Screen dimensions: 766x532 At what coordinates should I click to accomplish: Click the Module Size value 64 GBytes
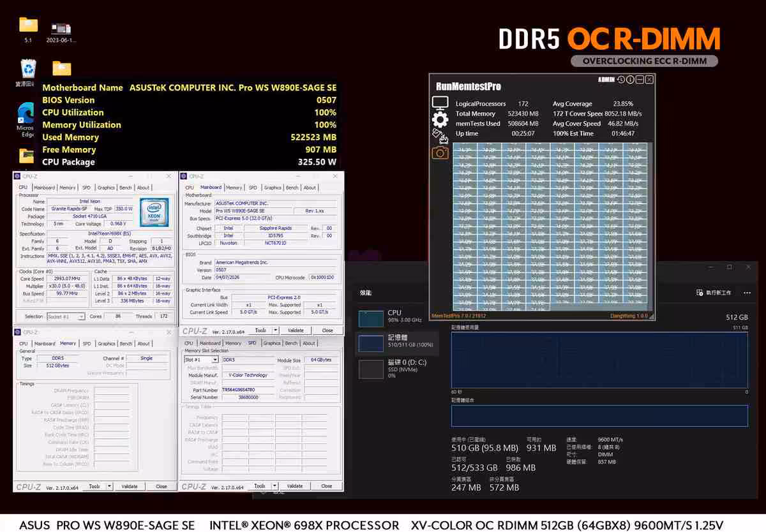[x=321, y=360]
